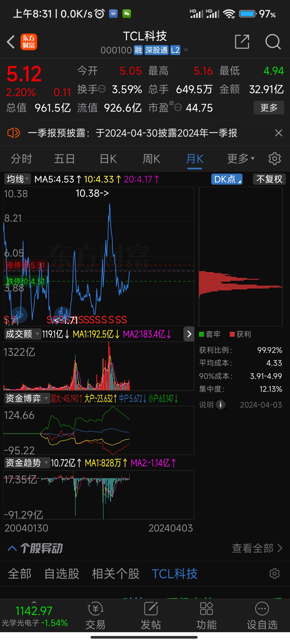
Task: Tap chip distribution 说明 info icon
Action: pyautogui.click(x=221, y=405)
